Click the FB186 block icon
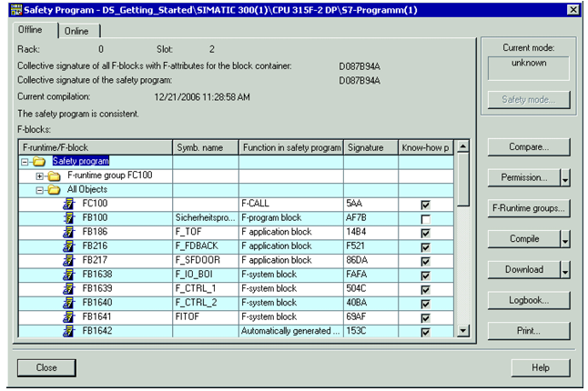 pyautogui.click(x=68, y=233)
